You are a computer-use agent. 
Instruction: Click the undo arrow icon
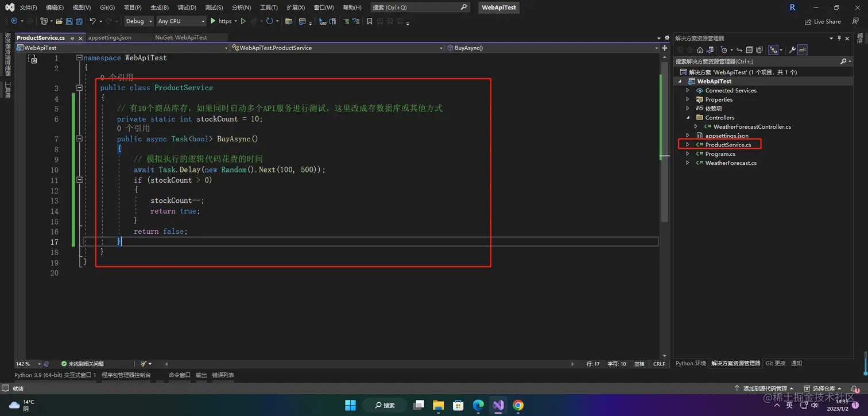pos(92,21)
